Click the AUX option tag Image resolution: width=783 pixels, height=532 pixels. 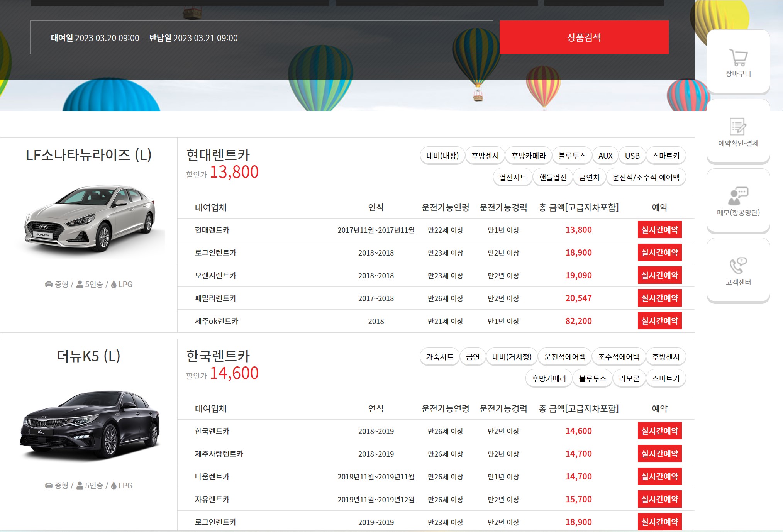(605, 156)
